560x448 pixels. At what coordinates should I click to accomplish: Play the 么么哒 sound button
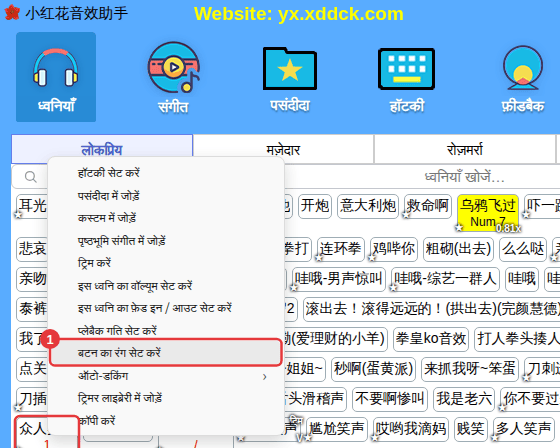click(x=523, y=249)
